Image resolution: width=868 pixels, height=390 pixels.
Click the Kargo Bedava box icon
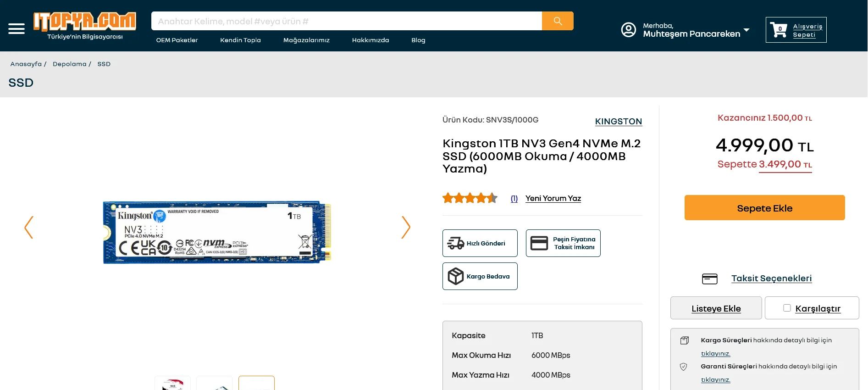(x=456, y=276)
